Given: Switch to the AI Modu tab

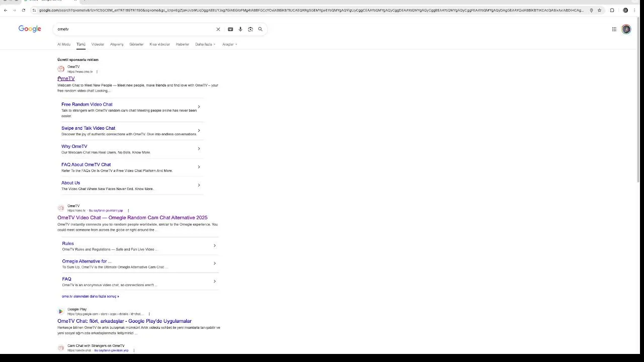Looking at the screenshot, I should [64, 44].
